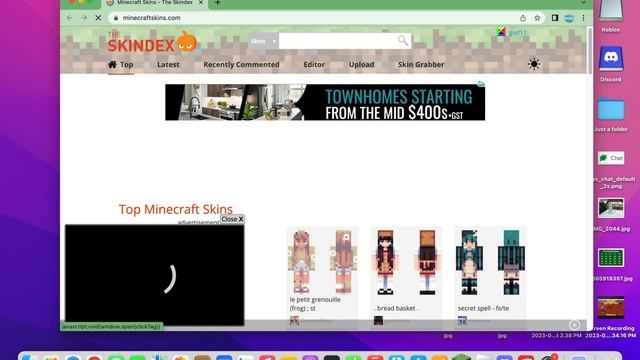Click the 'secret spell - fs/te' title
This screenshot has height=360, width=640.
(x=483, y=308)
